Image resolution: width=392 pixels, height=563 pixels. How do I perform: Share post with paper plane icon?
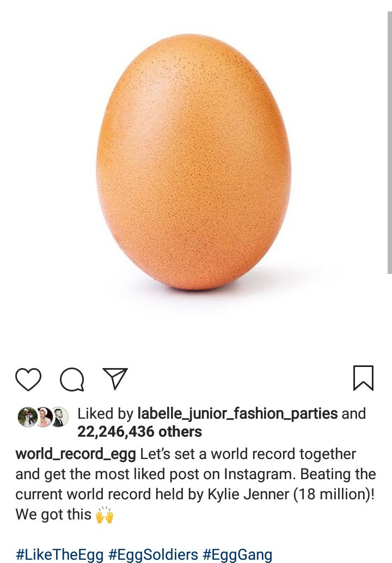pos(115,378)
